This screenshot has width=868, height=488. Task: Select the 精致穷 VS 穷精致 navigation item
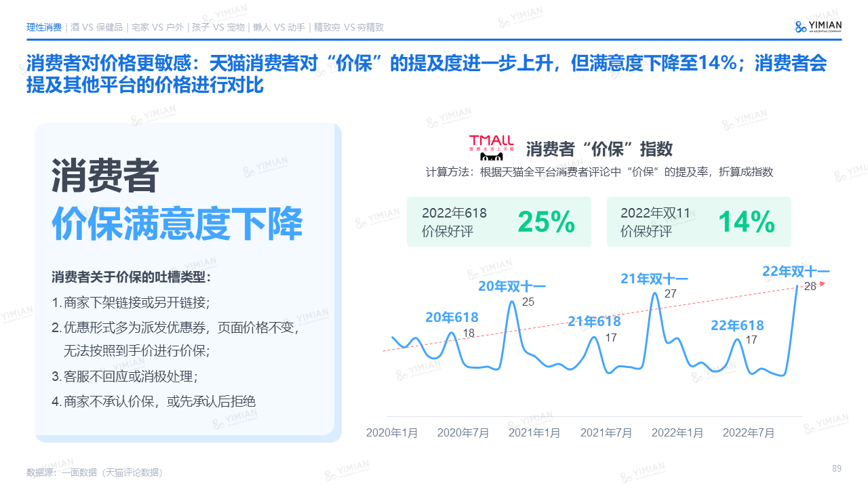tap(349, 28)
